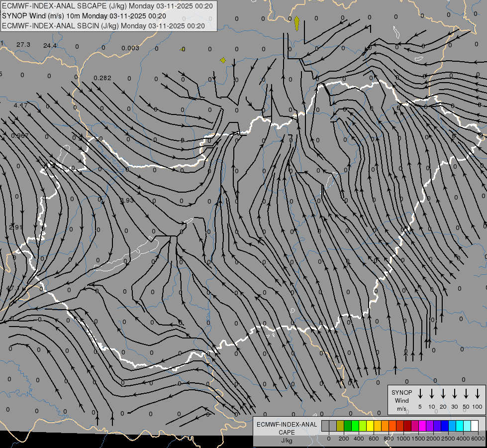
Task: Click the wind legend arrow for 5 m/s
Action: click(420, 394)
